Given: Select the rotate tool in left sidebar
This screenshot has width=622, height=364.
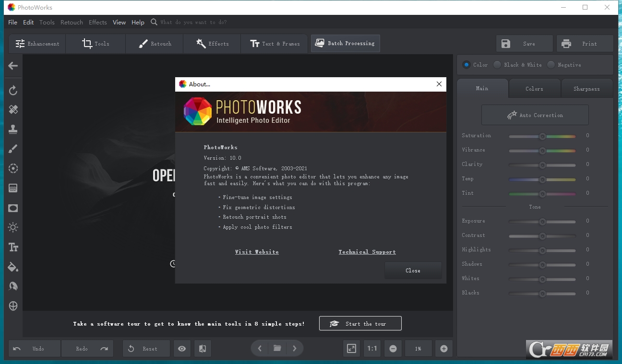Looking at the screenshot, I should click(13, 90).
